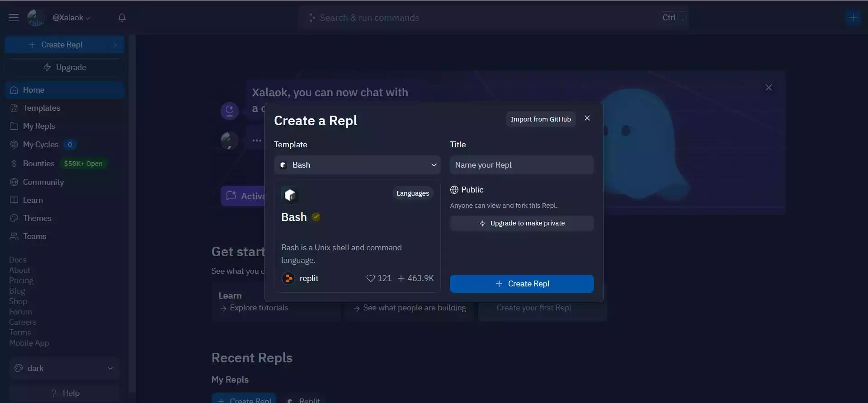868x403 pixels.
Task: Click the Community globe icon
Action: pos(14,182)
